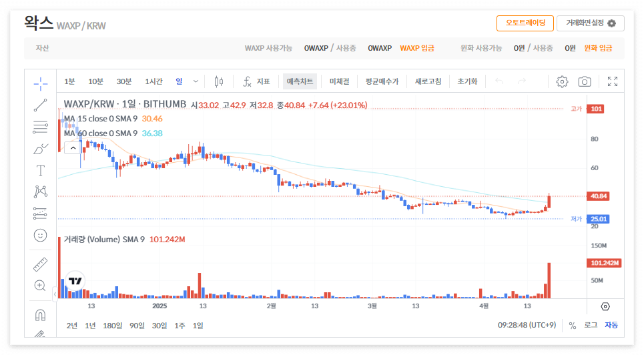Click the 초기화 reset button
The height and width of the screenshot is (355, 644).
[467, 81]
